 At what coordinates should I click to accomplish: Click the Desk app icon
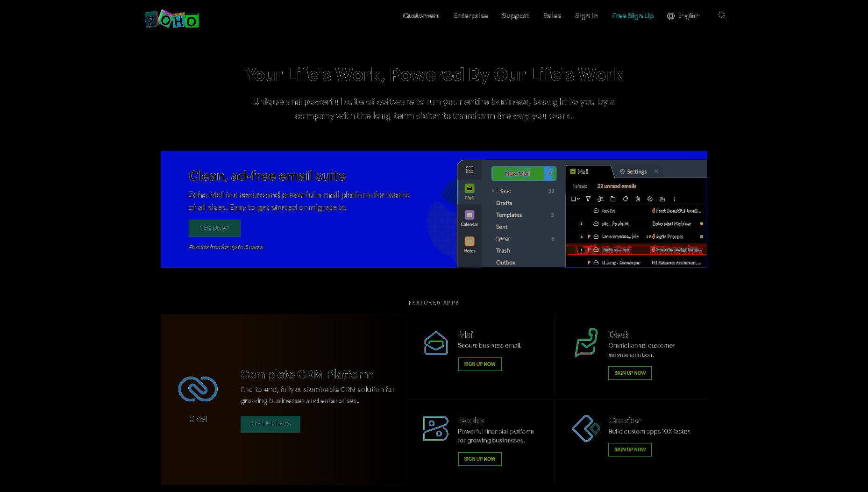coord(586,342)
